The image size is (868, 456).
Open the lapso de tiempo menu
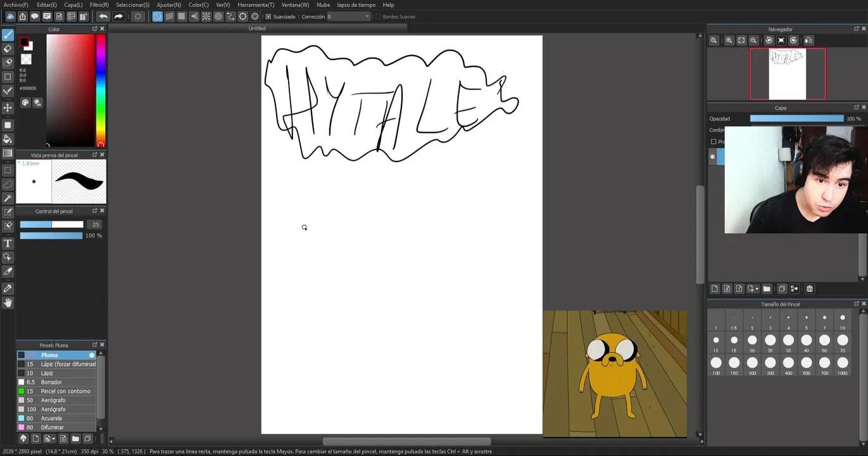[x=356, y=4]
